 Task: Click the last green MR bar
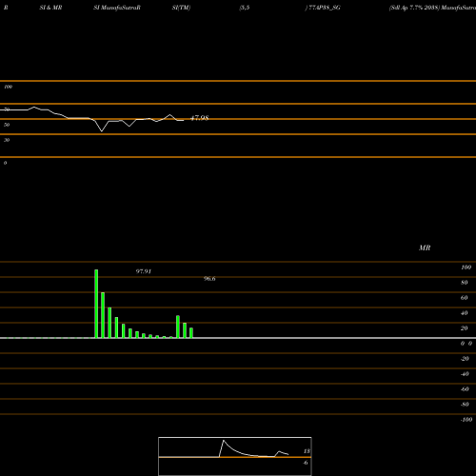click(191, 333)
